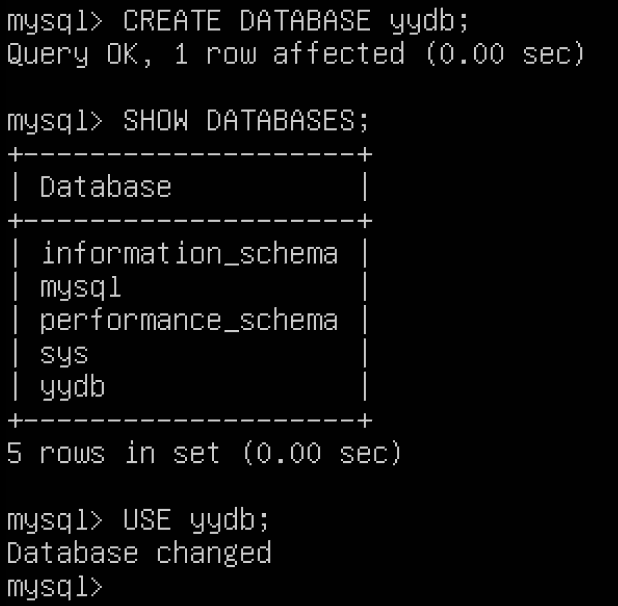Screen dimensions: 618x606
Task: Select the yydb row in the database table
Action: [72, 387]
